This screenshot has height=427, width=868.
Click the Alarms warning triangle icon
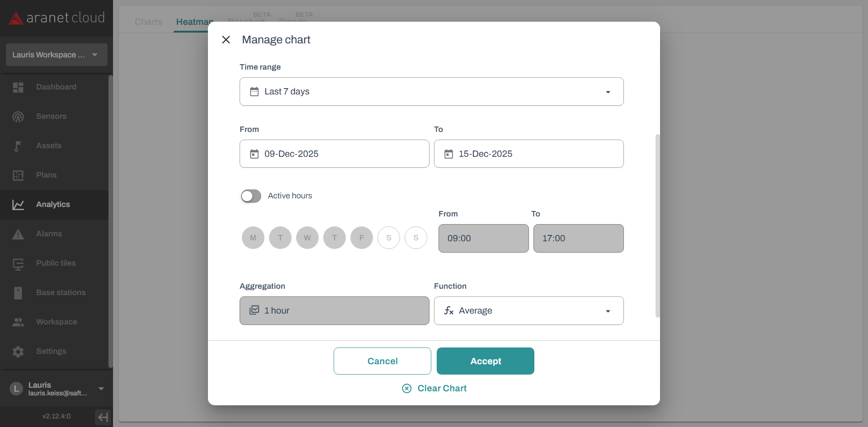[x=18, y=234]
